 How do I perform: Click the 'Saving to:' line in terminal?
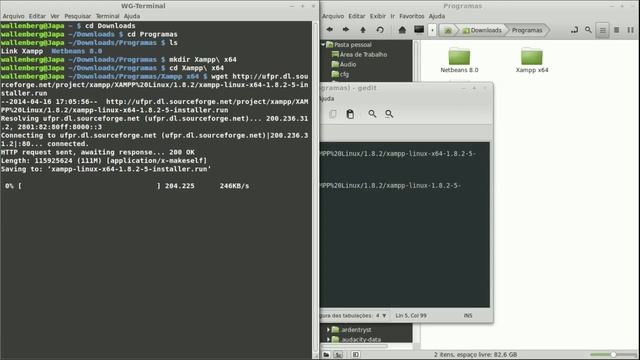(x=106, y=169)
